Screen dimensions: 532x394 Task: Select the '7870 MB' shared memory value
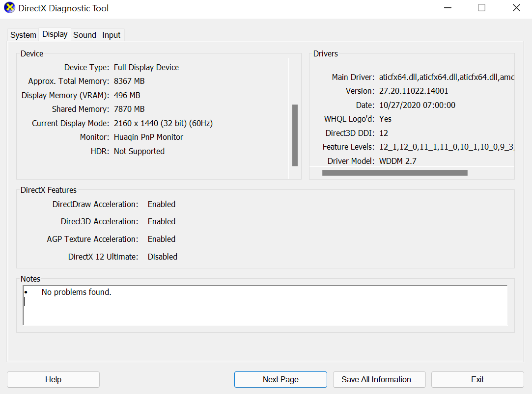pyautogui.click(x=129, y=109)
